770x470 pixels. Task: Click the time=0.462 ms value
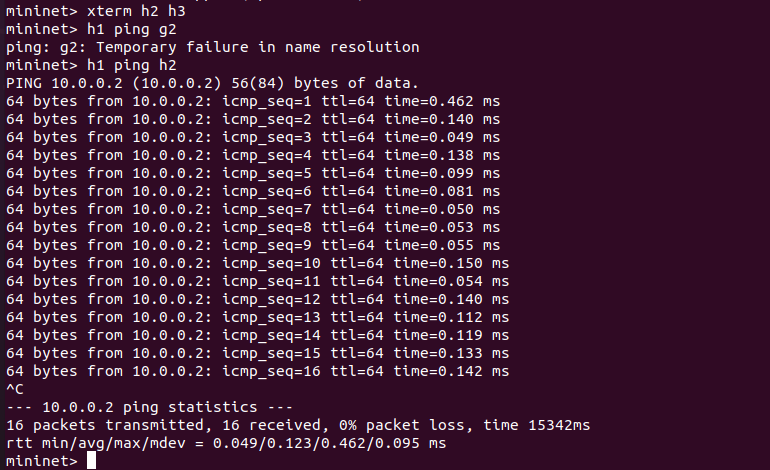[442, 101]
